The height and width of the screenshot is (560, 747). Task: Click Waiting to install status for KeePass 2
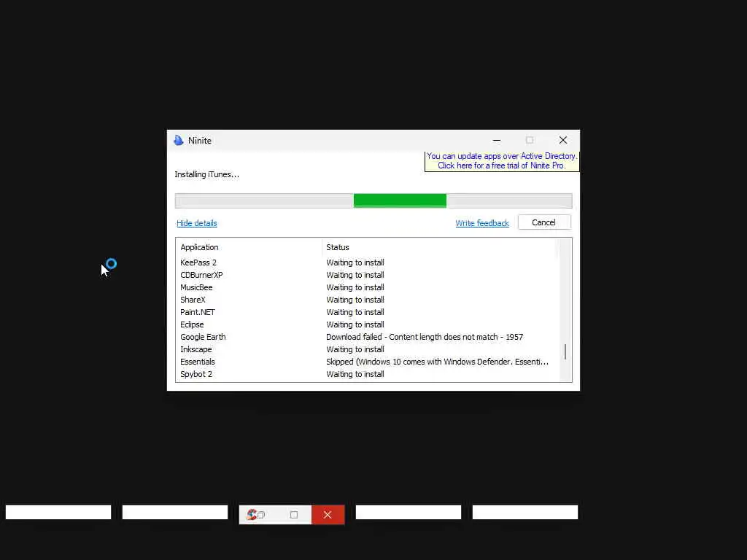coord(355,262)
